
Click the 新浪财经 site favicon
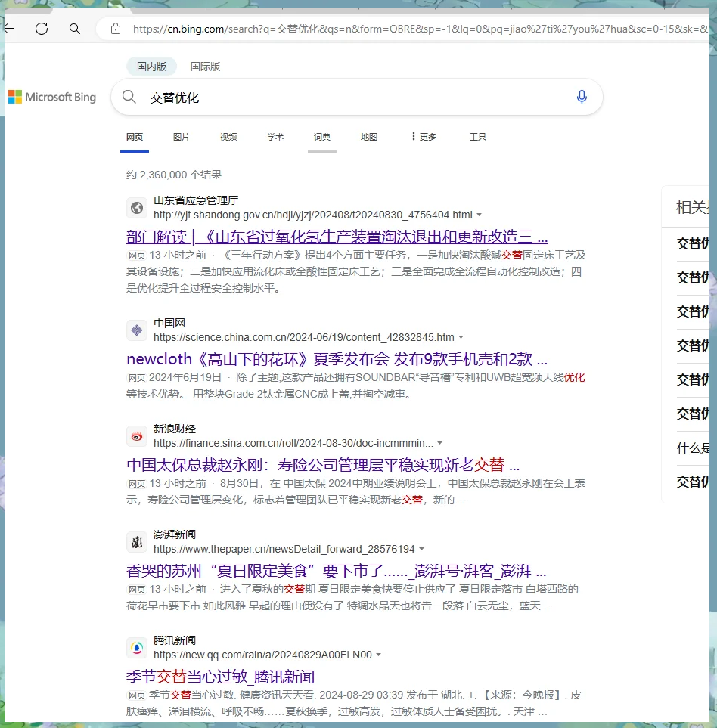tap(137, 436)
